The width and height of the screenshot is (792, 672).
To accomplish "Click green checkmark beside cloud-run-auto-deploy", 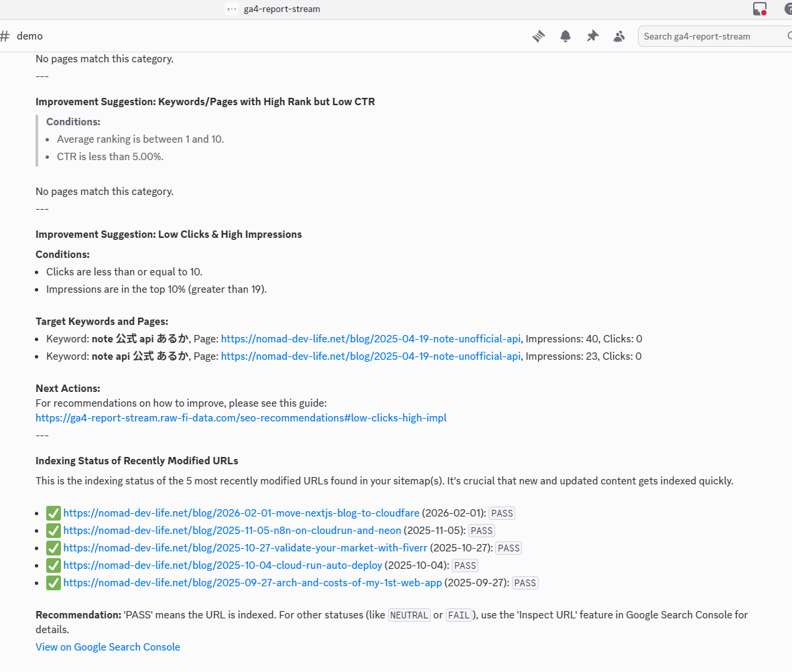I will coord(54,565).
